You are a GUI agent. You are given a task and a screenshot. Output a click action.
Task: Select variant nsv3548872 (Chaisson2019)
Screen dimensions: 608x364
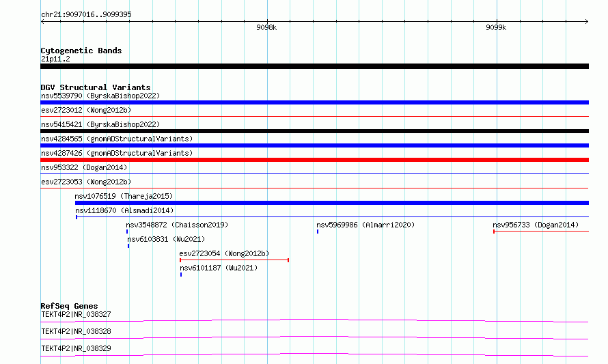[177, 225]
